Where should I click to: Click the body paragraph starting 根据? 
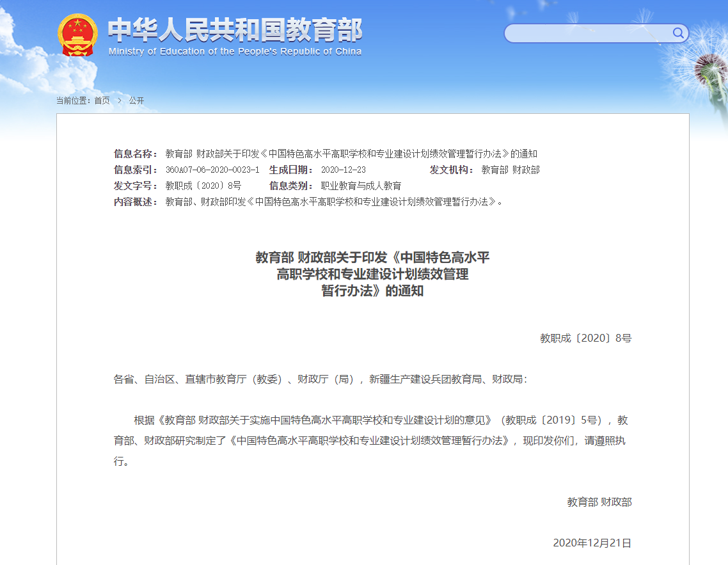371,441
